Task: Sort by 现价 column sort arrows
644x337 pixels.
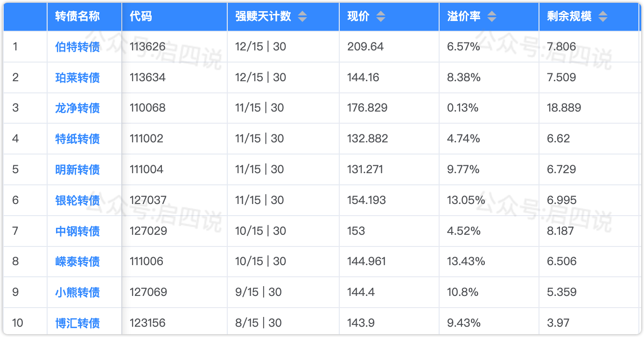Action: [x=381, y=17]
